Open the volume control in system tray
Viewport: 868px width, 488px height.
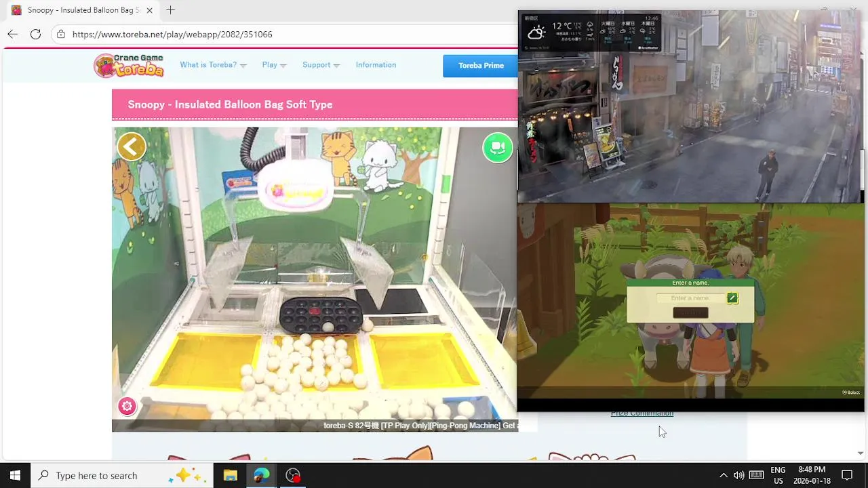coord(738,475)
